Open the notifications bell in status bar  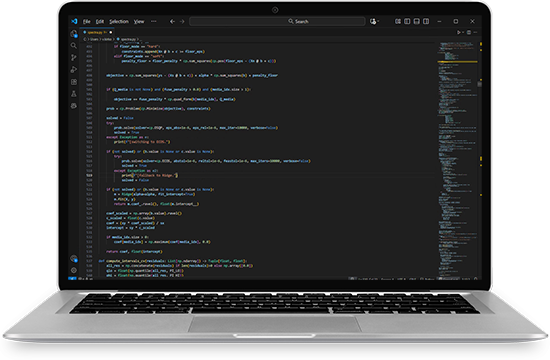(476, 279)
